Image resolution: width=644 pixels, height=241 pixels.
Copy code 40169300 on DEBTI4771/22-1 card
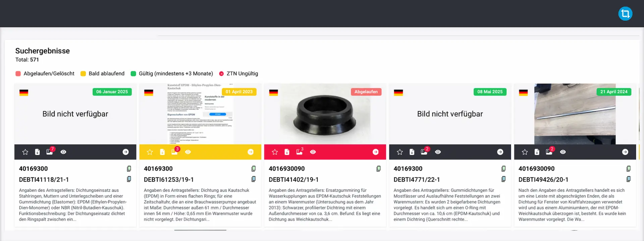[503, 169]
